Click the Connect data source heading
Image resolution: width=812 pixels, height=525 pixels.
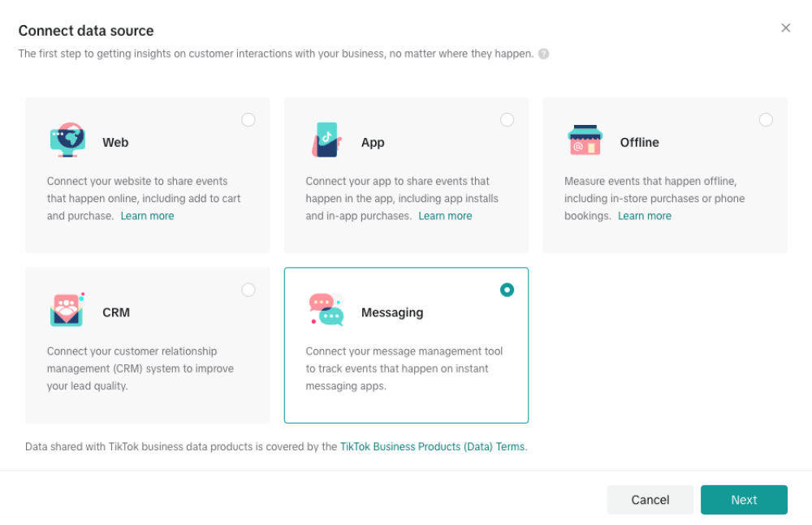pos(86,31)
